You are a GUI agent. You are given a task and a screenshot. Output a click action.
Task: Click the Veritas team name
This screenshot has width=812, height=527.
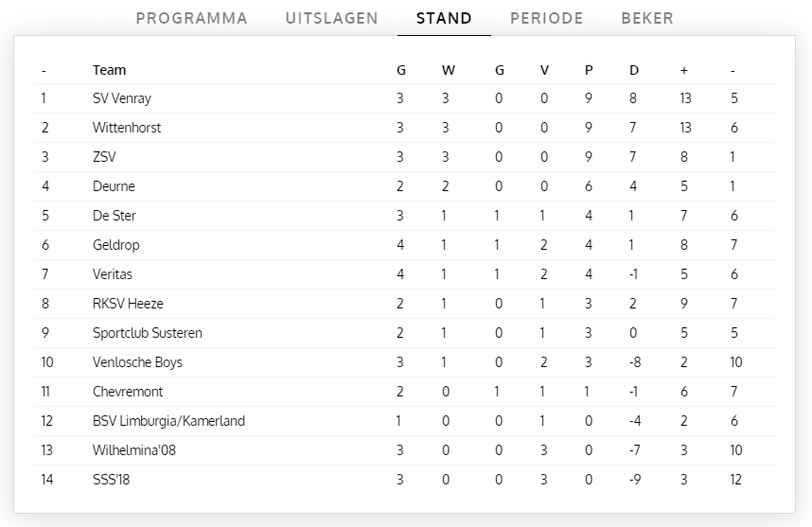(x=113, y=274)
